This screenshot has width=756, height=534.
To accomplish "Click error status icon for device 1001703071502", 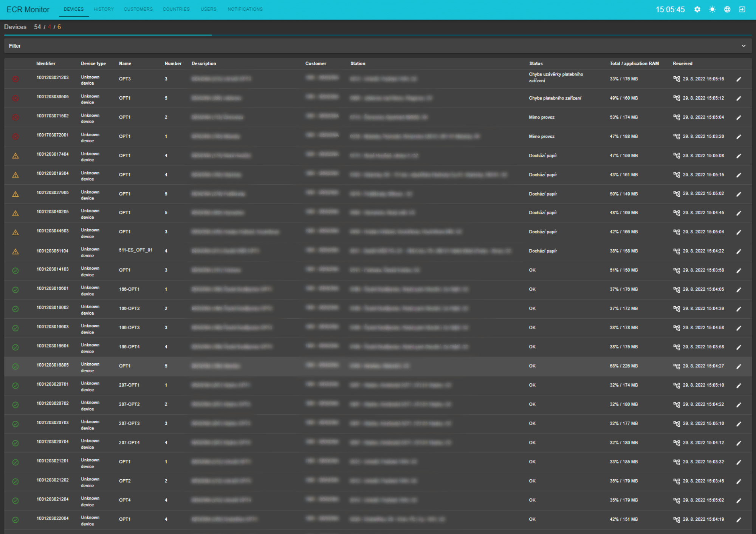I will (15, 117).
